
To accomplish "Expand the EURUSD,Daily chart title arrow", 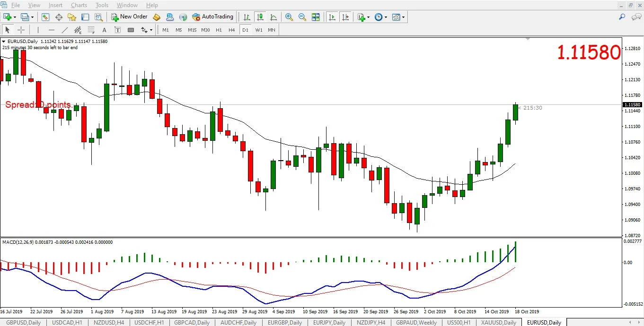I will 4,42.
